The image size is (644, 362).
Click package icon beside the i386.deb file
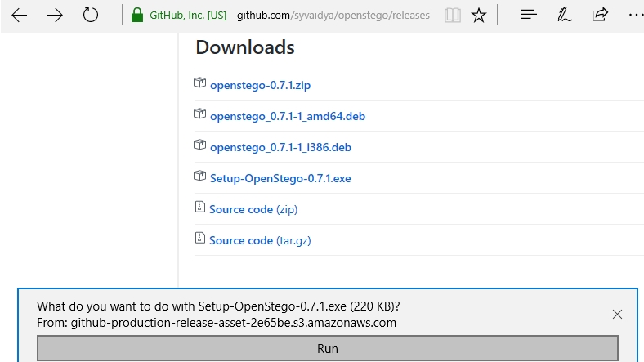pos(199,145)
